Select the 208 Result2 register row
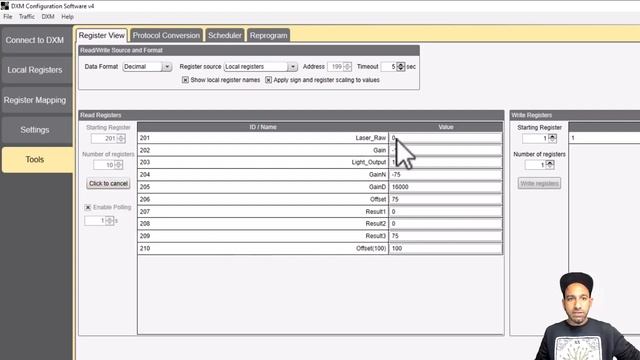 coord(320,224)
